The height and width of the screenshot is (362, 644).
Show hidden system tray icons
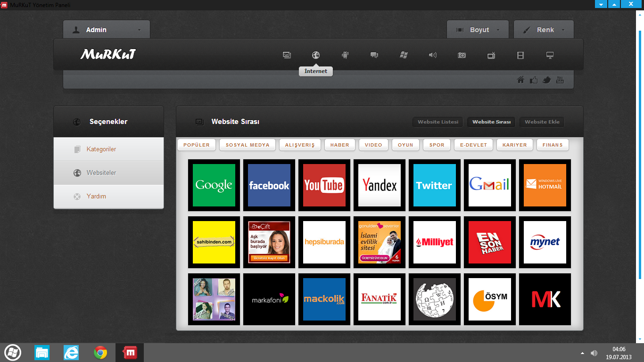pyautogui.click(x=582, y=353)
